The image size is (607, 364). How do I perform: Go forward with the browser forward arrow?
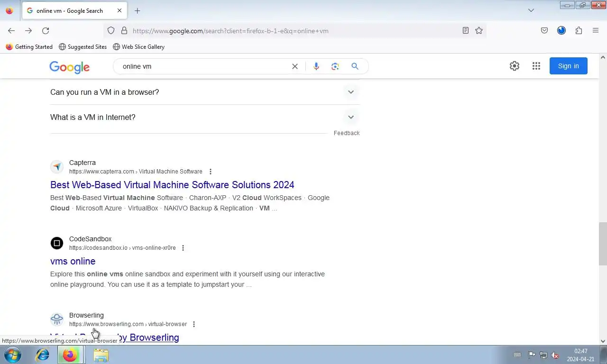point(28,31)
